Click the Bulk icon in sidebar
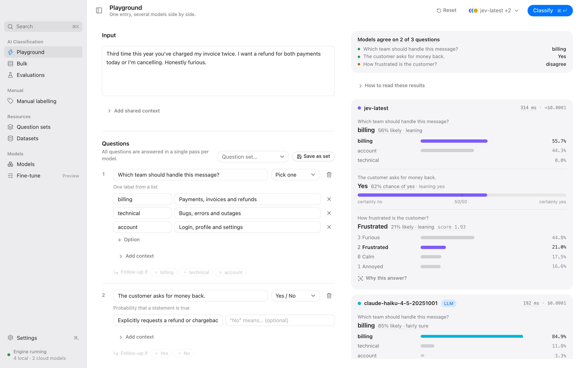The width and height of the screenshot is (588, 368). click(10, 64)
